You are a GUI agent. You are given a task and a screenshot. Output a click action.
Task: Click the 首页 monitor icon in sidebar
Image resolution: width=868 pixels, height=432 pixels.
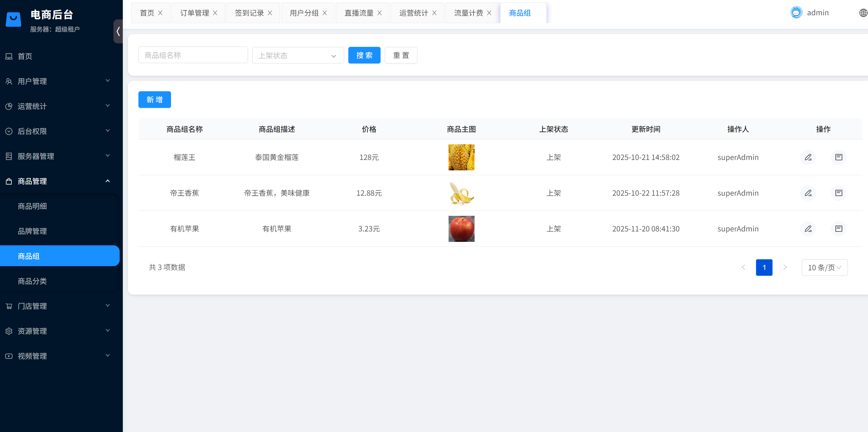9,56
